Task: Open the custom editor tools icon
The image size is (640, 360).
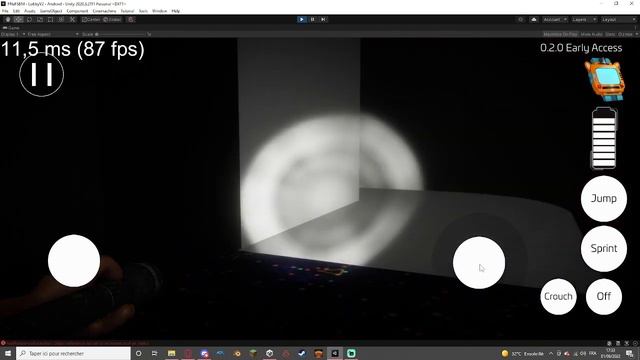Action: (72, 20)
